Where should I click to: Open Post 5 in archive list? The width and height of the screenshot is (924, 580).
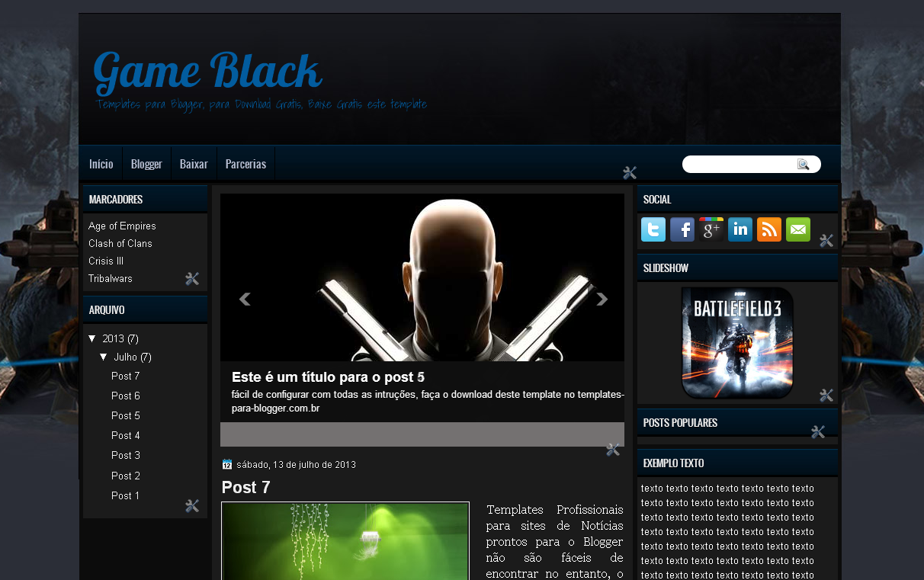(126, 415)
